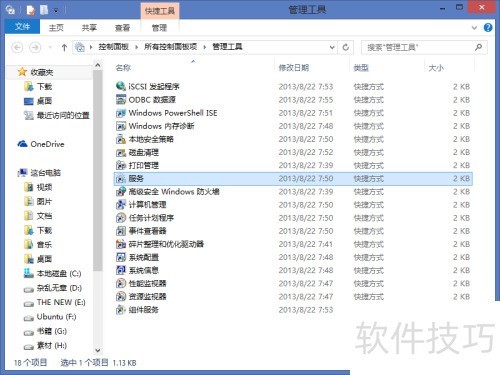This screenshot has width=500, height=375.
Task: Click the new folder icon in quick access toolbar
Action: (44, 10)
